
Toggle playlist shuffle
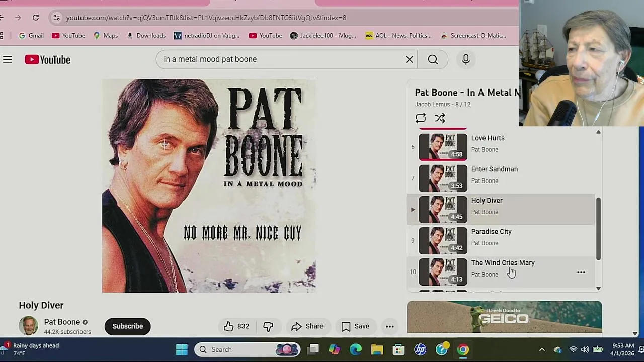pos(440,118)
